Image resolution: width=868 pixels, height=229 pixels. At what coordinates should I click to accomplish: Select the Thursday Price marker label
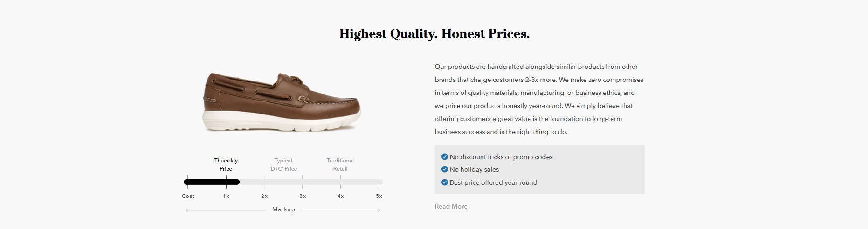226,165
